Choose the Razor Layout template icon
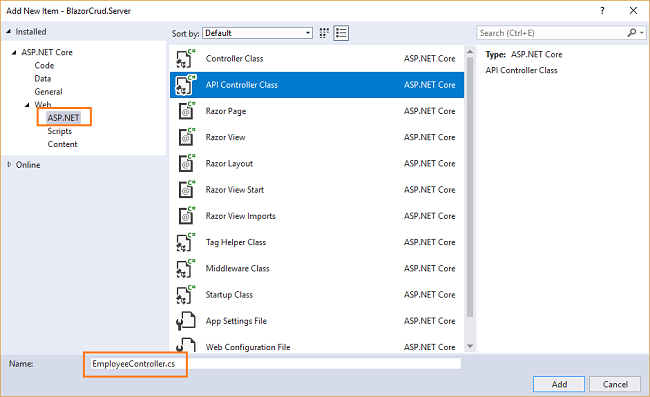Image resolution: width=650 pixels, height=397 pixels. (x=186, y=163)
